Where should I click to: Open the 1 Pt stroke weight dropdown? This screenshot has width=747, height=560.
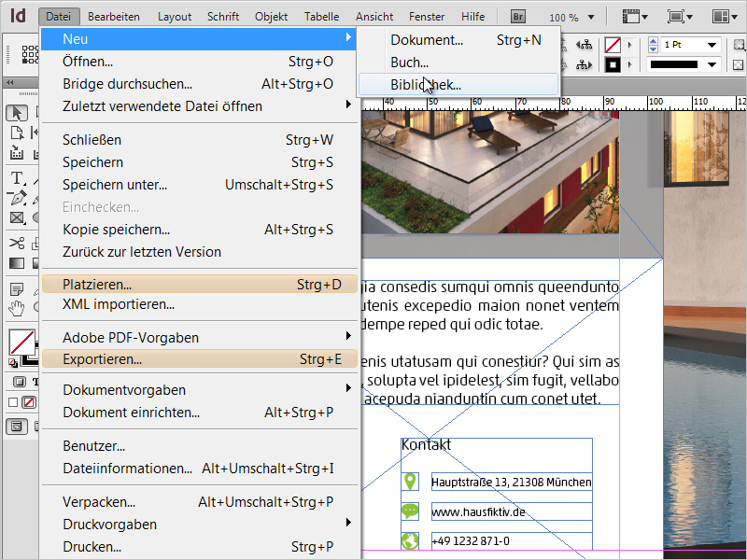712,45
